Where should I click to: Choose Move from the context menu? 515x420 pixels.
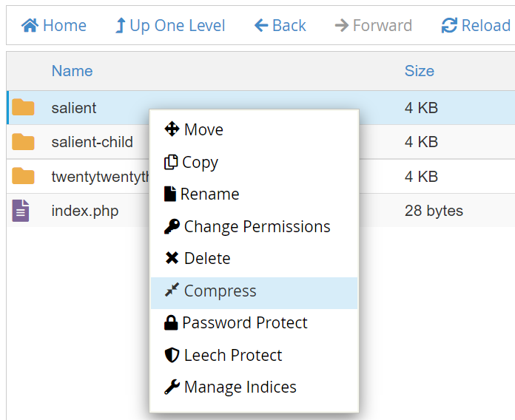tap(254, 129)
